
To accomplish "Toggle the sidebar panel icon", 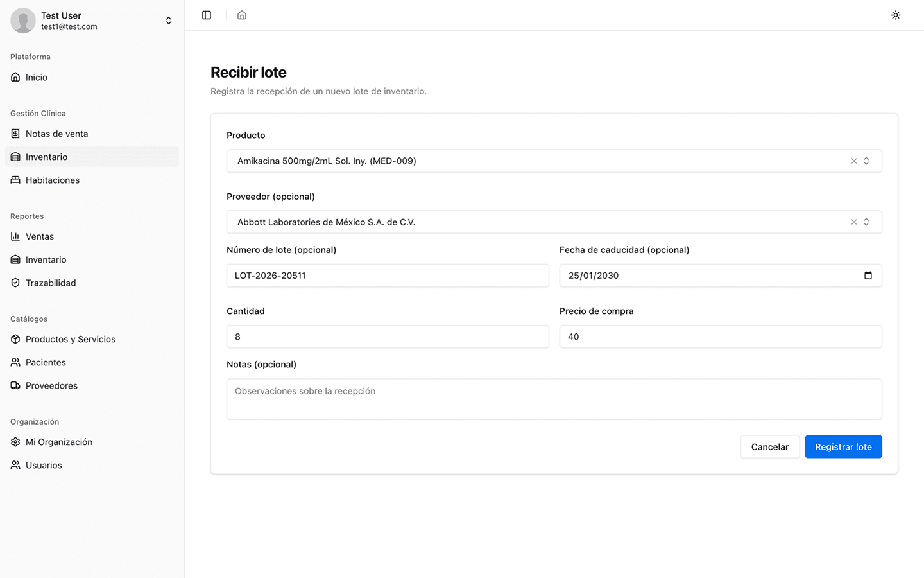I will click(x=207, y=15).
